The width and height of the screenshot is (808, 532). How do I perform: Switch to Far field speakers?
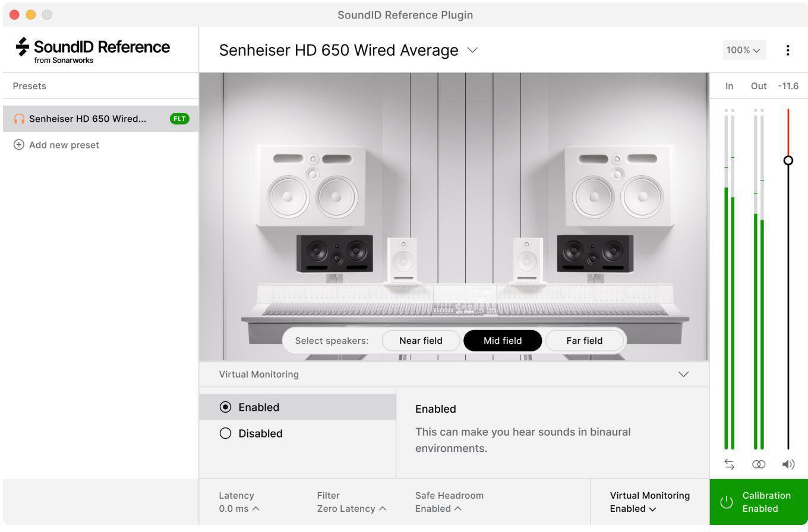point(584,340)
